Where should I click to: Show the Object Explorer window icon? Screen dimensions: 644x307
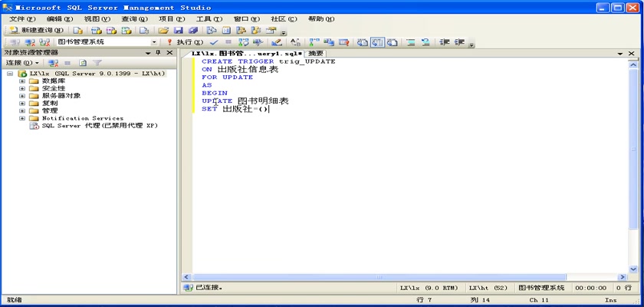(x=241, y=30)
